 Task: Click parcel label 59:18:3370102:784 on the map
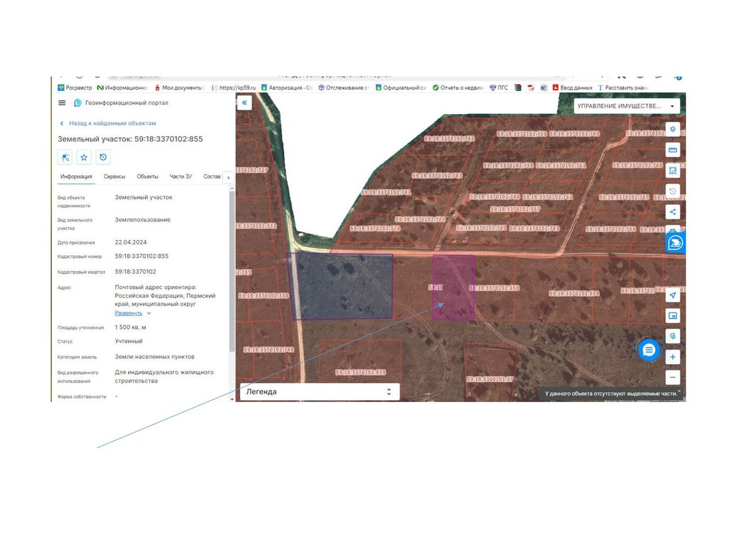(420, 219)
